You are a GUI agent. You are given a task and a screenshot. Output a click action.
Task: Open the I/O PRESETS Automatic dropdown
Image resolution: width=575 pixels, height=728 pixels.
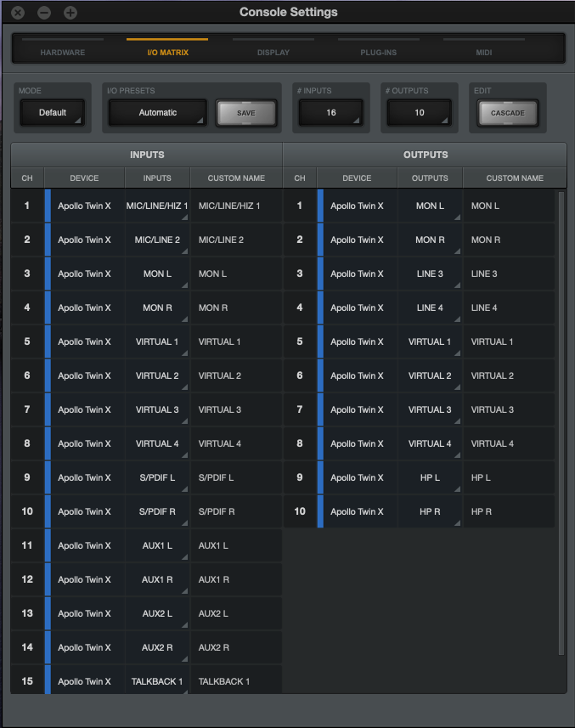pyautogui.click(x=158, y=113)
